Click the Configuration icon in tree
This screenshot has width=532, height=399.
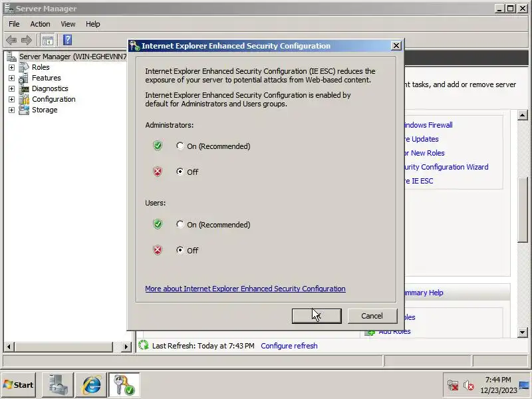pyautogui.click(x=24, y=99)
